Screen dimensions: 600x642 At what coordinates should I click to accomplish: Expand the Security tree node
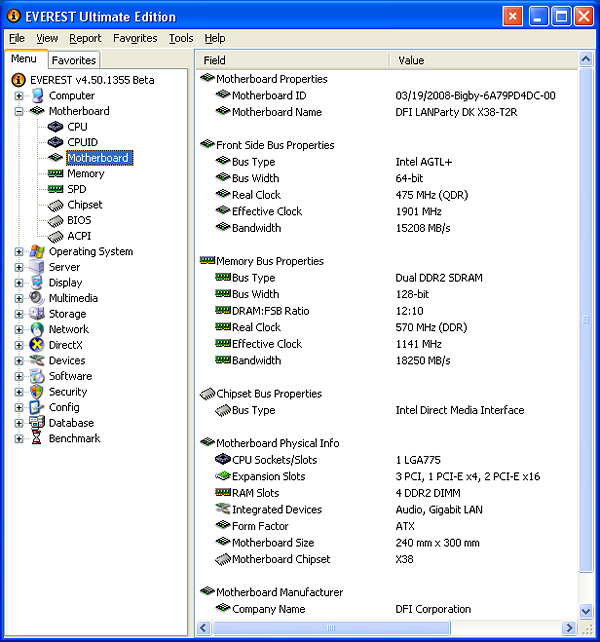click(19, 392)
